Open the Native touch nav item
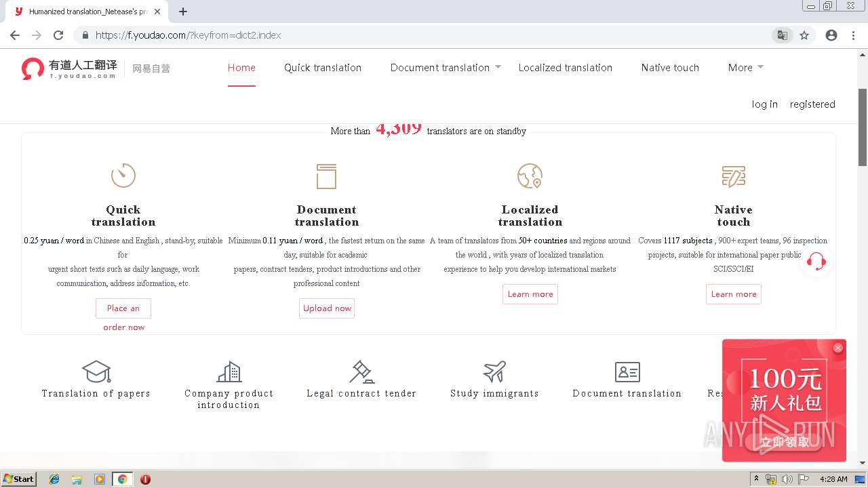Viewport: 868px width, 488px height. (670, 68)
